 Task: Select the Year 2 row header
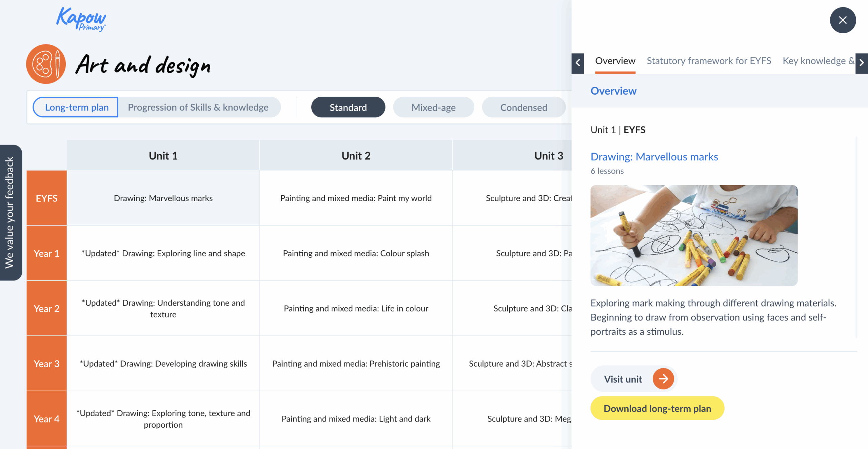click(47, 309)
